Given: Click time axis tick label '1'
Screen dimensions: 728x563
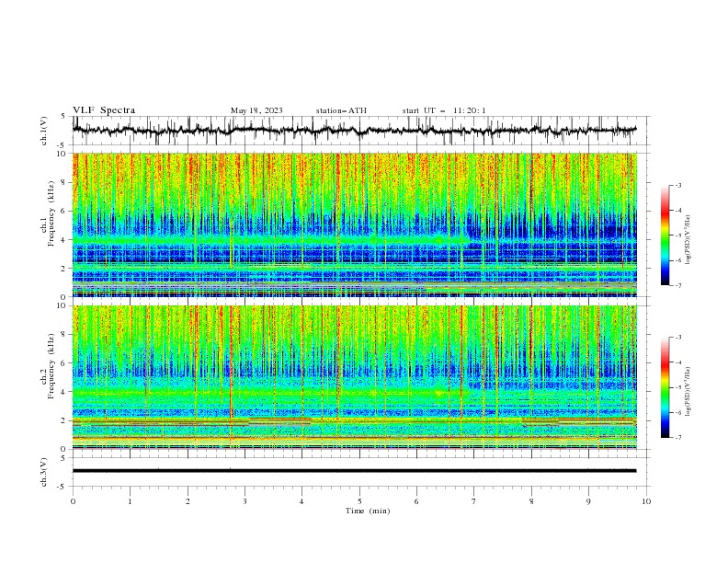Looking at the screenshot, I should click(x=130, y=501).
